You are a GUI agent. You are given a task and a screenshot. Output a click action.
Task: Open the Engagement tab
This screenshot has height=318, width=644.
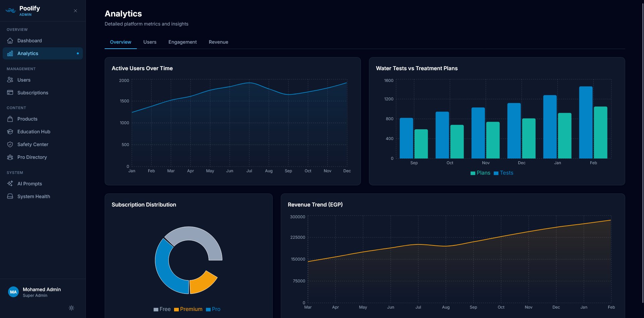pos(182,42)
